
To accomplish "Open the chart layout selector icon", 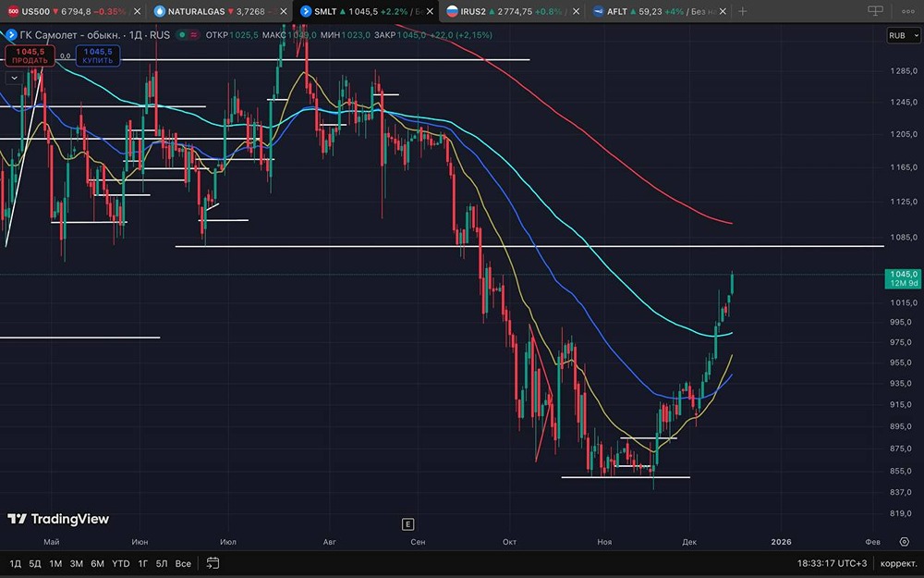I will (876, 11).
